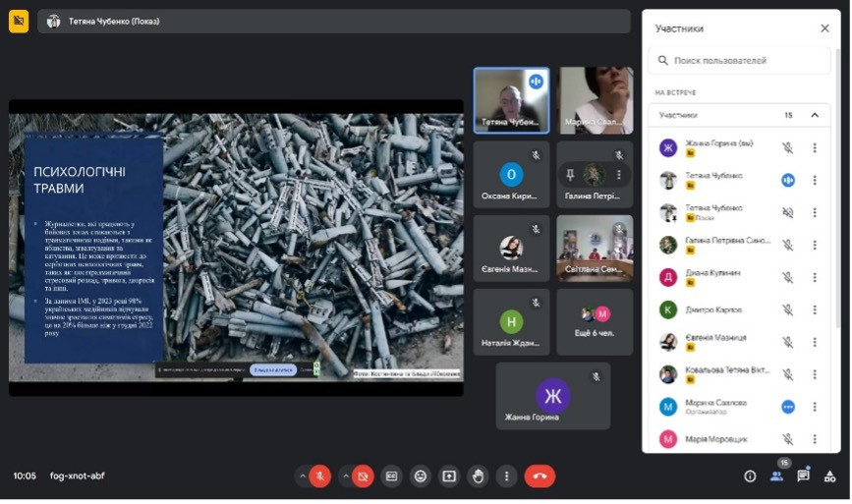The height and width of the screenshot is (504, 852).
Task: Click the Поиск пользователей search field
Action: 740,60
